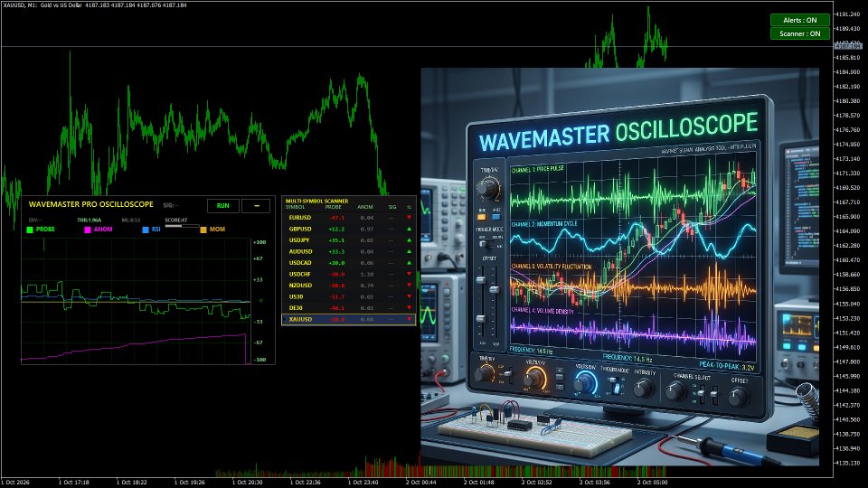Click the USDCAD green up arrow

(x=409, y=263)
